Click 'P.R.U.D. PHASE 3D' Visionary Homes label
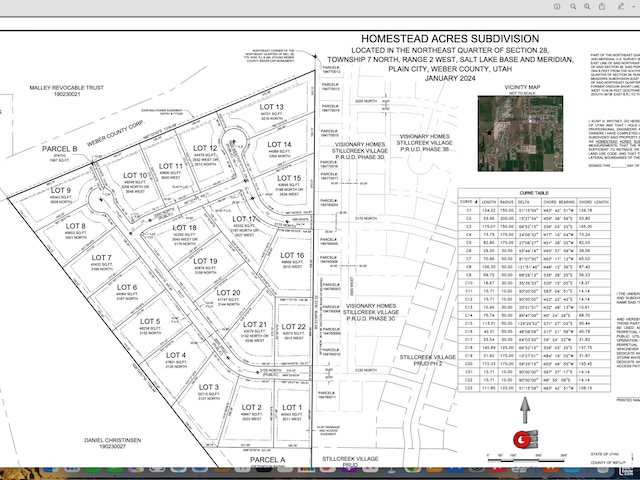This screenshot has width=640, height=480. [360, 157]
